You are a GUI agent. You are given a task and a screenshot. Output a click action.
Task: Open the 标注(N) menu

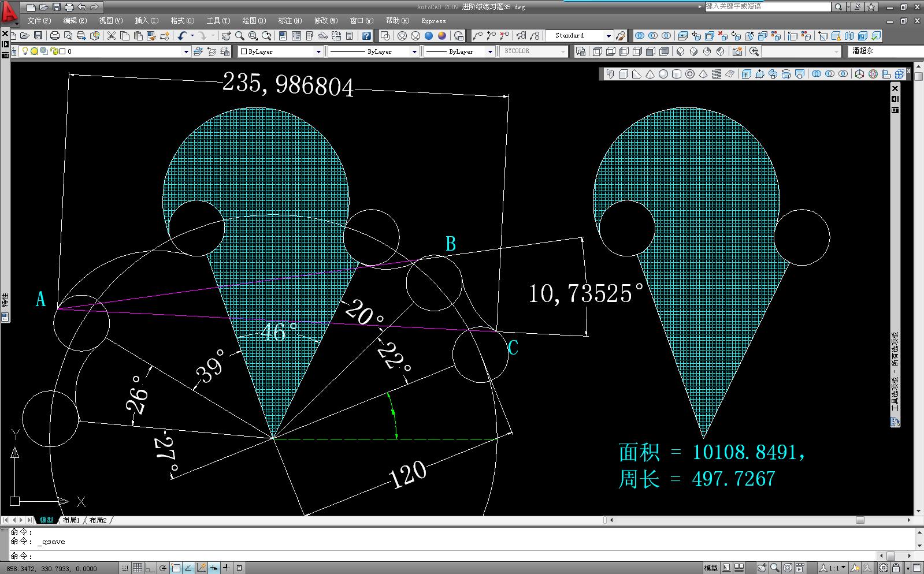290,21
